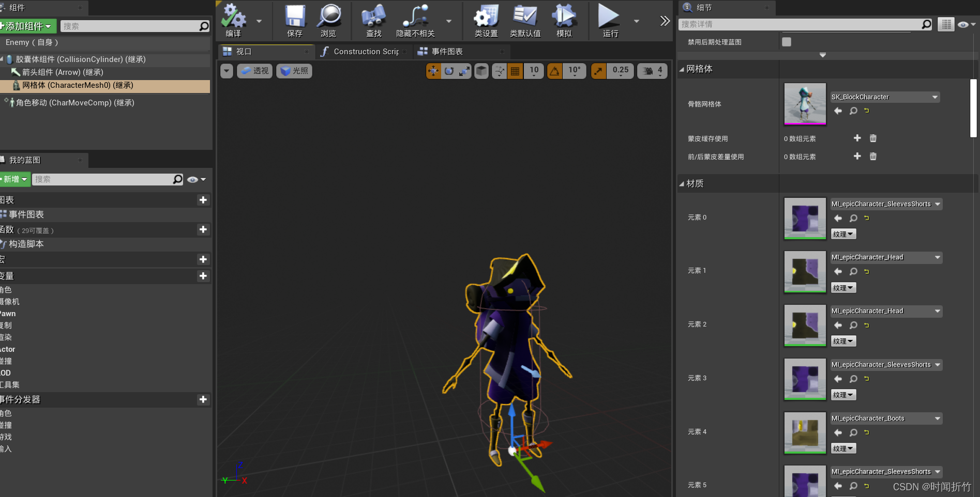Toggle scale snapping icon
This screenshot has width=980, height=497.
click(598, 71)
